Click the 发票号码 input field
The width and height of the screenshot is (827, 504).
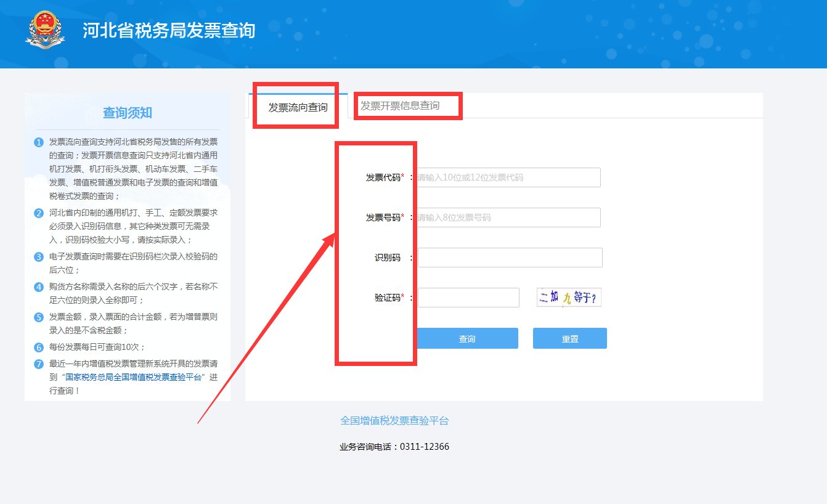pyautogui.click(x=508, y=217)
